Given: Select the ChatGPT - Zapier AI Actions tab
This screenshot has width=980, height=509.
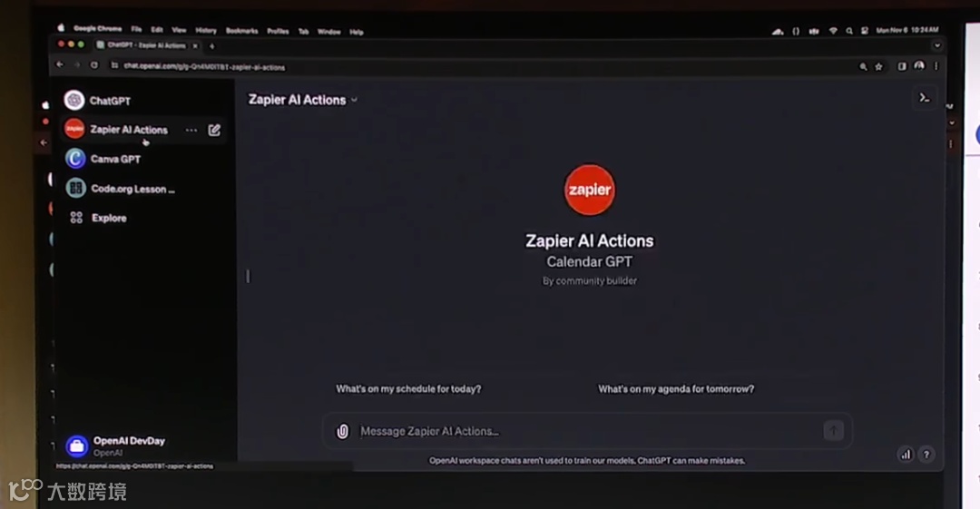Looking at the screenshot, I should (x=146, y=45).
